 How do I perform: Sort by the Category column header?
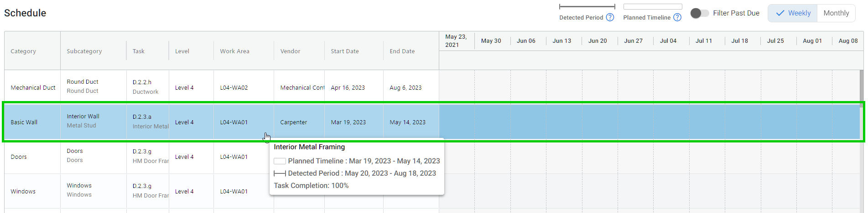tap(23, 51)
